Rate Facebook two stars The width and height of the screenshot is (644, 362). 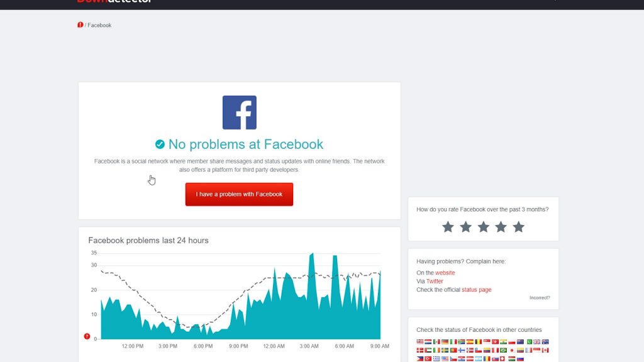pyautogui.click(x=466, y=227)
